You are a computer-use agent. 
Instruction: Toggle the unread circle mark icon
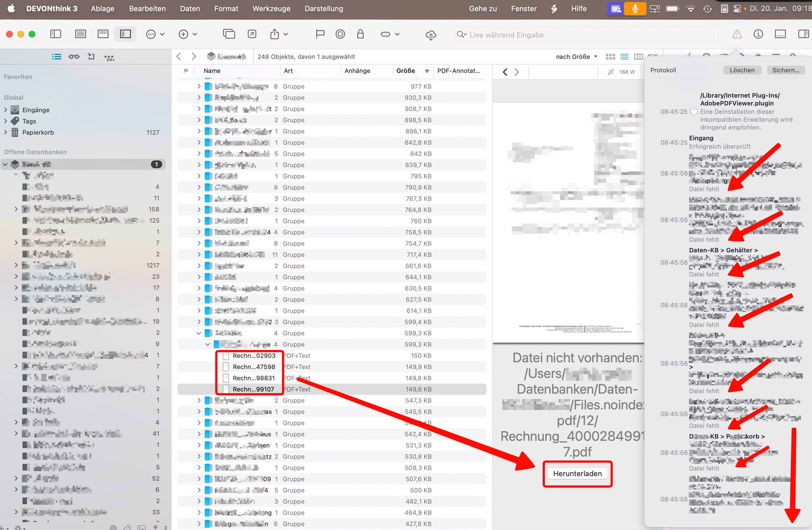point(340,34)
